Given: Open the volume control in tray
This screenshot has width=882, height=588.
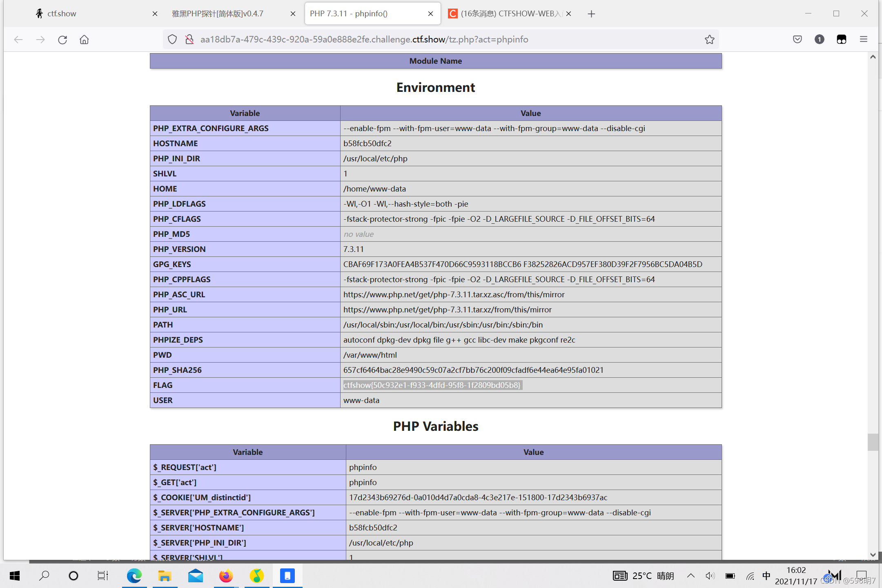Looking at the screenshot, I should 710,576.
